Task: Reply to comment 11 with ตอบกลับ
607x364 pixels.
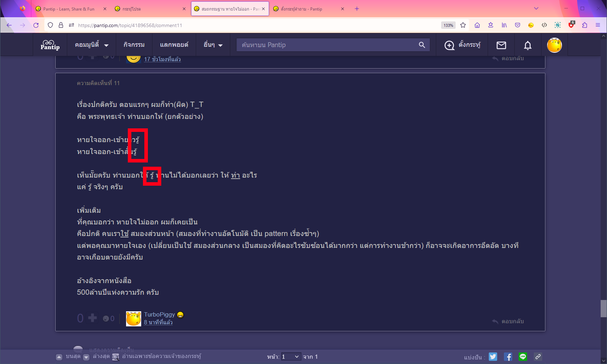Action: pos(508,321)
